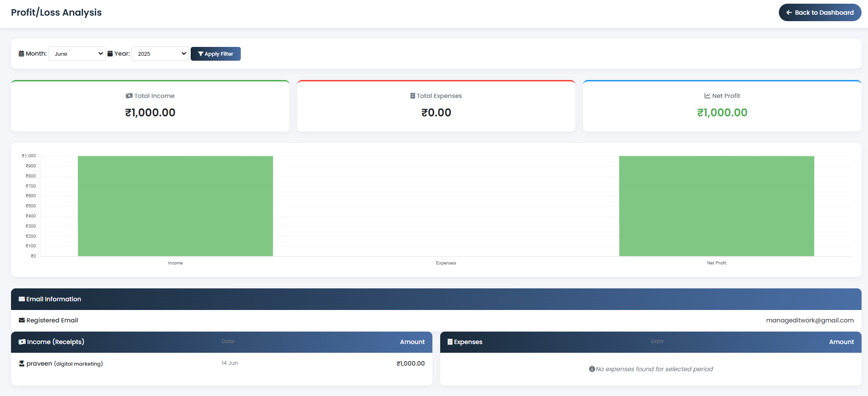
Task: Click the Back to Dashboard button
Action: click(x=820, y=12)
